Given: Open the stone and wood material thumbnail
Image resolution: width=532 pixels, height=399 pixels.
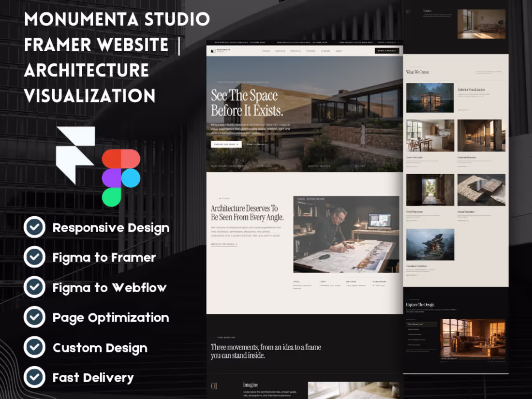Looking at the screenshot, I should click(481, 190).
